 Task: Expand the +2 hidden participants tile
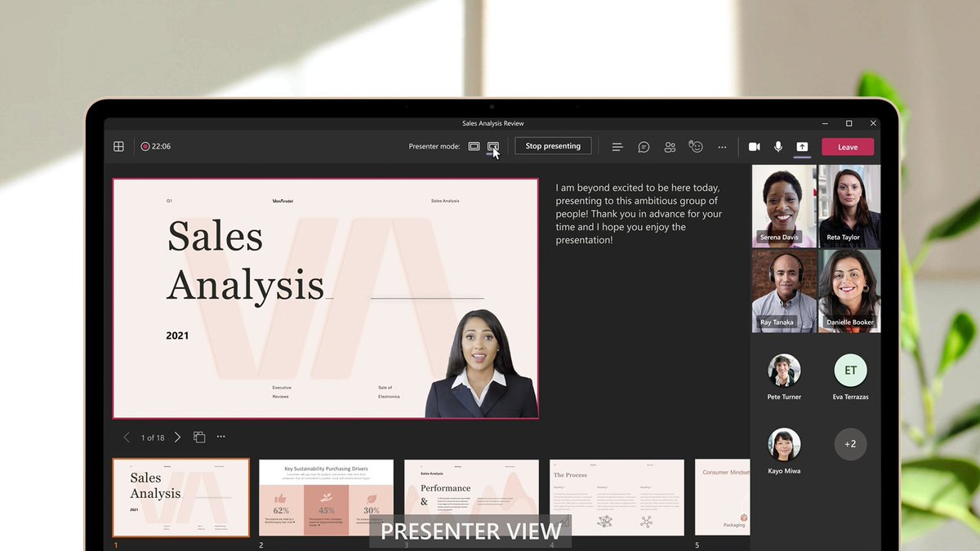click(850, 444)
